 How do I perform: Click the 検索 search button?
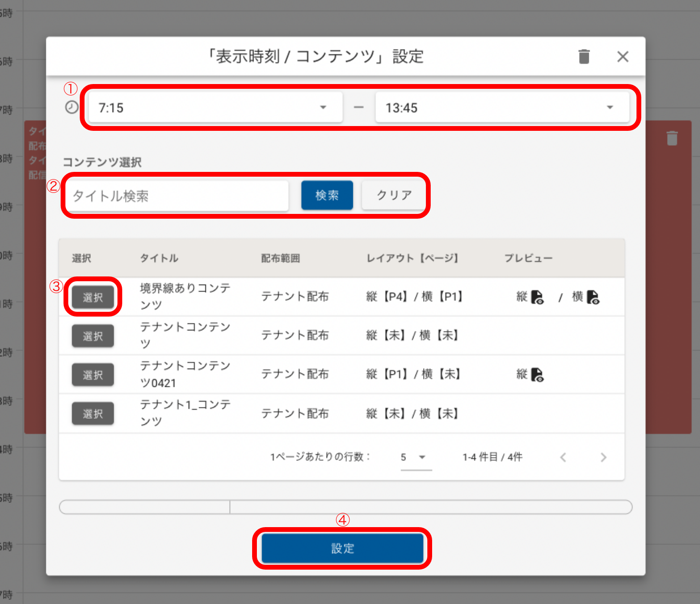[327, 195]
